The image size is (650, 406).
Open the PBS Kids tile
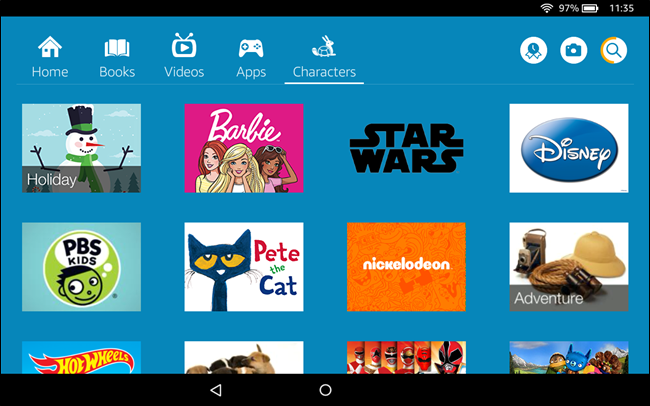(81, 267)
